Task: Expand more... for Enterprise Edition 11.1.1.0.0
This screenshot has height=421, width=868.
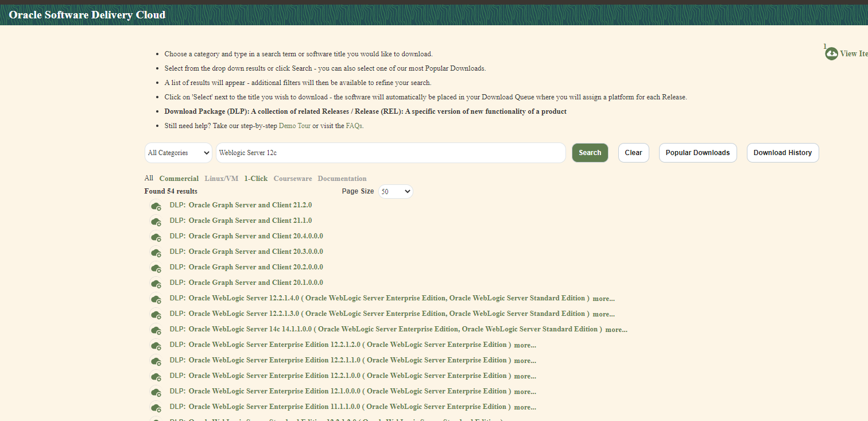Action: click(525, 407)
